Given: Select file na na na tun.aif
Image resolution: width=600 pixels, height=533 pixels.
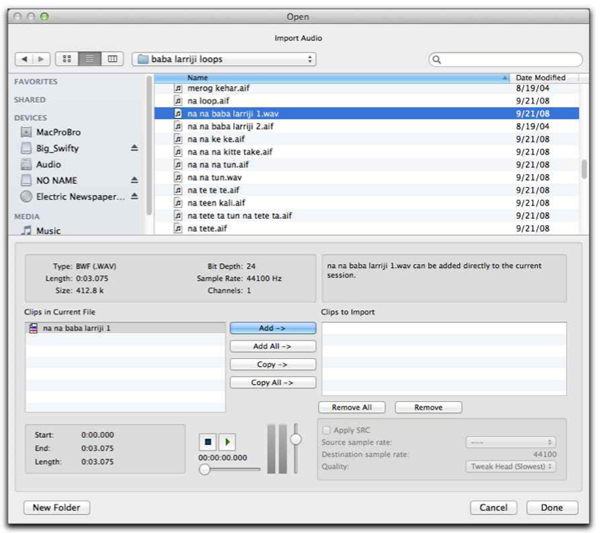Looking at the screenshot, I should tap(367, 165).
